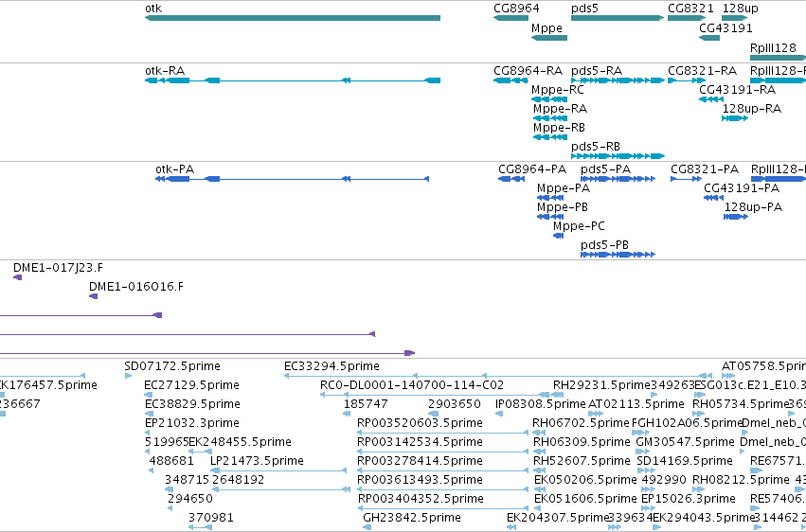
Task: Select the 2903650 feature label
Action: pos(455,404)
